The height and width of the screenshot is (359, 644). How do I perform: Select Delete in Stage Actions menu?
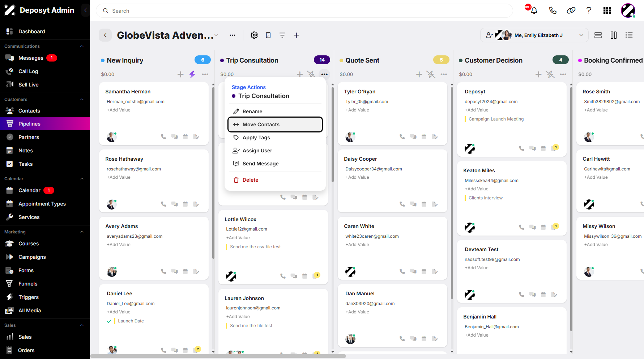[x=275, y=180]
